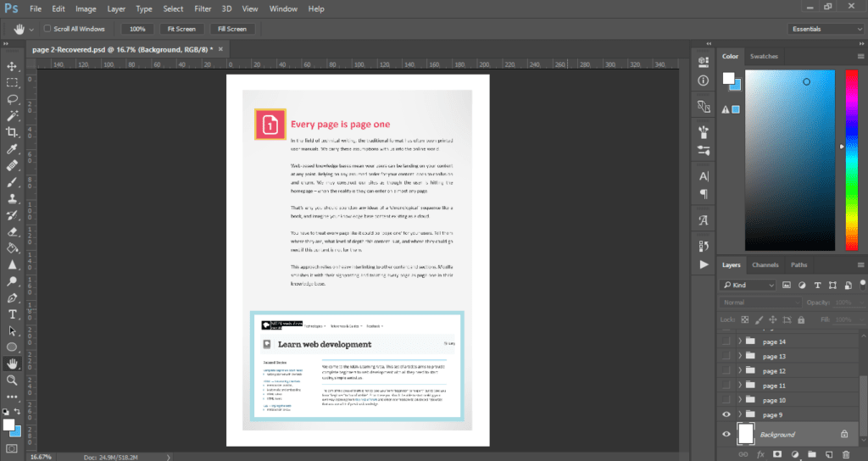
Task: Select the Move tool
Action: 12,66
